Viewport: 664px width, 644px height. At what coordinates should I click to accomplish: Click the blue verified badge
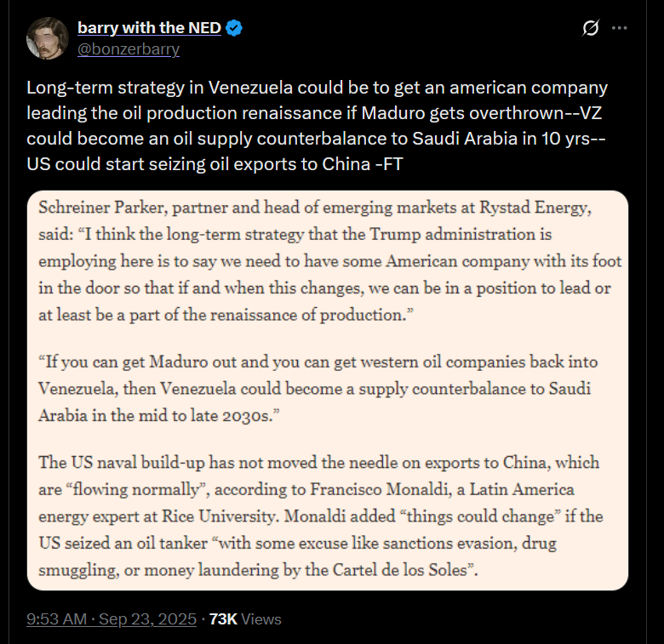[x=234, y=28]
